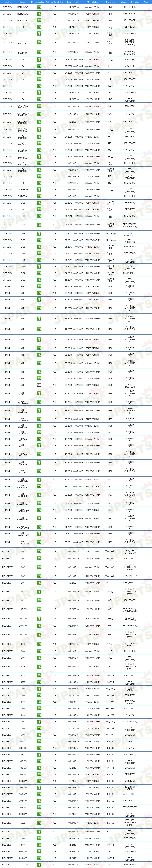Click the Model column header
Image resolution: width=152 pixels, height=868 pixels.
(x=23, y=2)
